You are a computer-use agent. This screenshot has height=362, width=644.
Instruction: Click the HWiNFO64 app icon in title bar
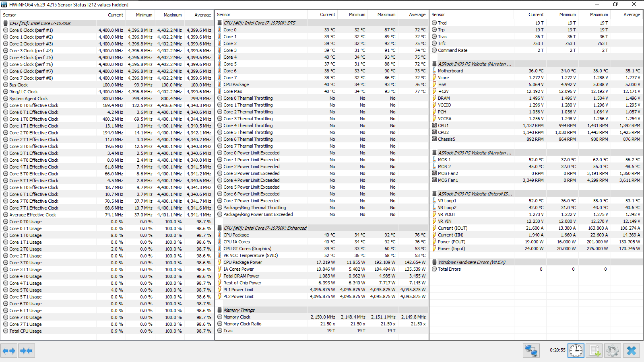[4, 4]
